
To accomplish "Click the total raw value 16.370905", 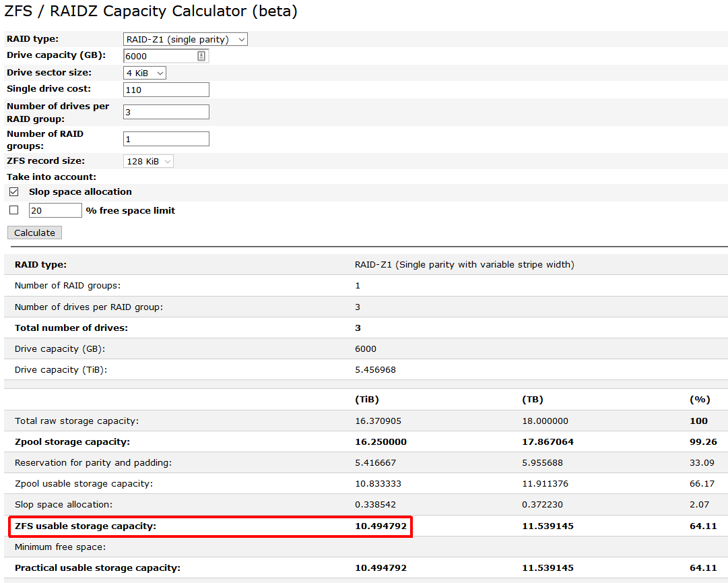I will point(378,421).
